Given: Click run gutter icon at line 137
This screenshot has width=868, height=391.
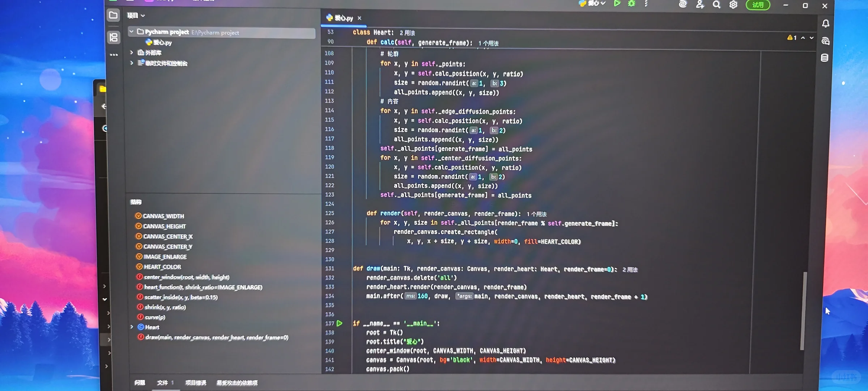Looking at the screenshot, I should click(340, 323).
